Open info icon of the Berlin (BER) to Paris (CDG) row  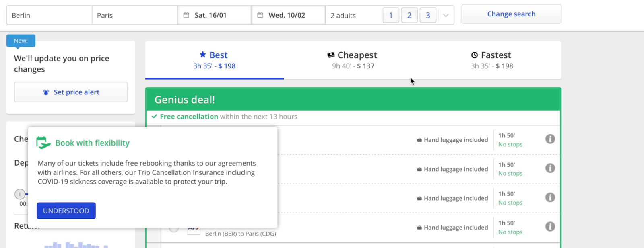(x=550, y=227)
